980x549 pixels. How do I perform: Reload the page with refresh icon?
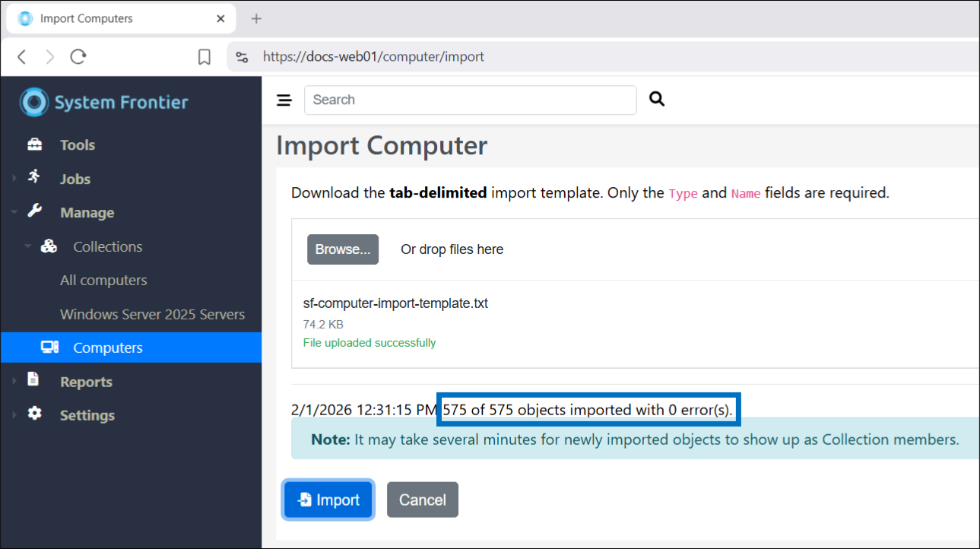[x=78, y=57]
